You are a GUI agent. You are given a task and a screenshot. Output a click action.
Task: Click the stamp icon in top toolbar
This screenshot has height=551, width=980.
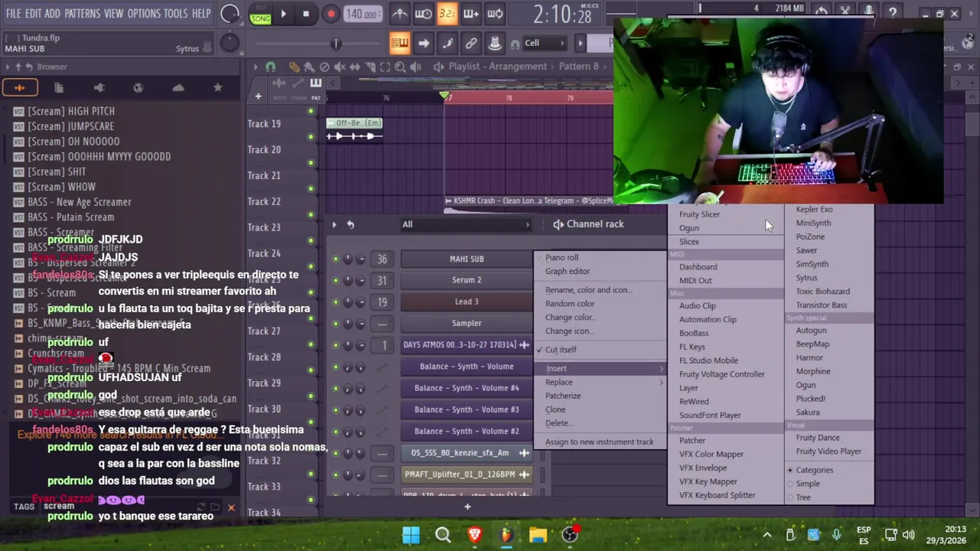click(x=495, y=43)
